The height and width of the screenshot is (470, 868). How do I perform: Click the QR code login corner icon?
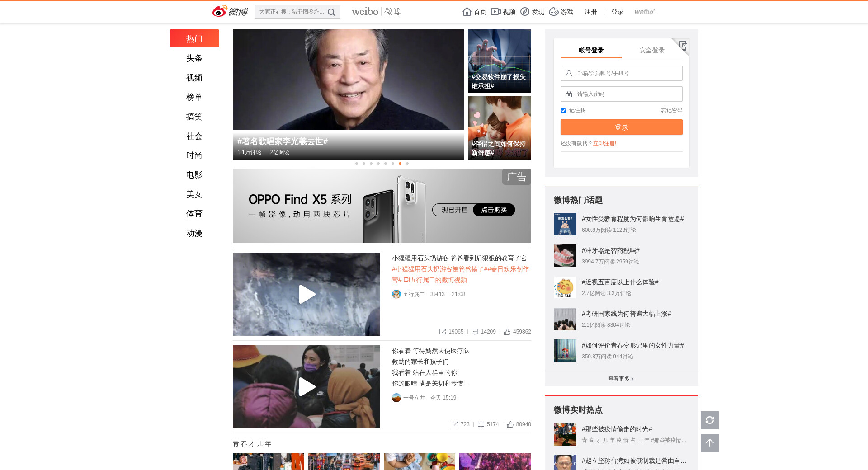pos(683,45)
